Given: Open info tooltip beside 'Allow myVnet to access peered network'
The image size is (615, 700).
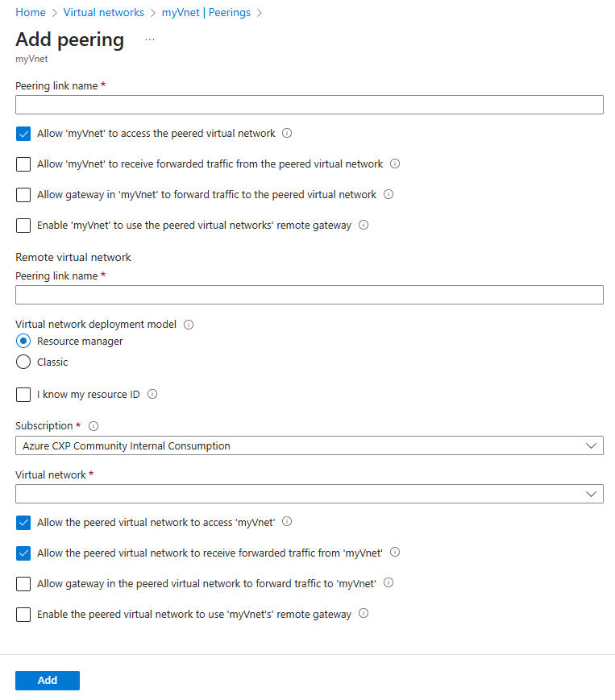Looking at the screenshot, I should [x=287, y=133].
